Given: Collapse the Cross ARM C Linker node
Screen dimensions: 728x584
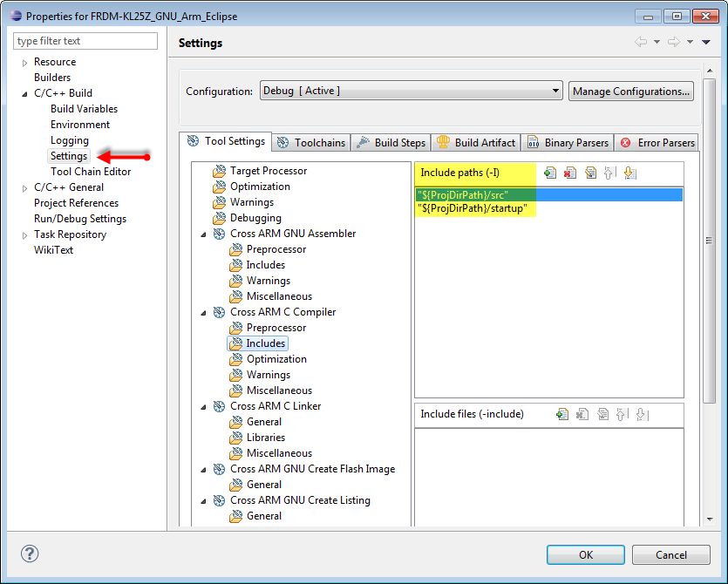Looking at the screenshot, I should pyautogui.click(x=204, y=406).
